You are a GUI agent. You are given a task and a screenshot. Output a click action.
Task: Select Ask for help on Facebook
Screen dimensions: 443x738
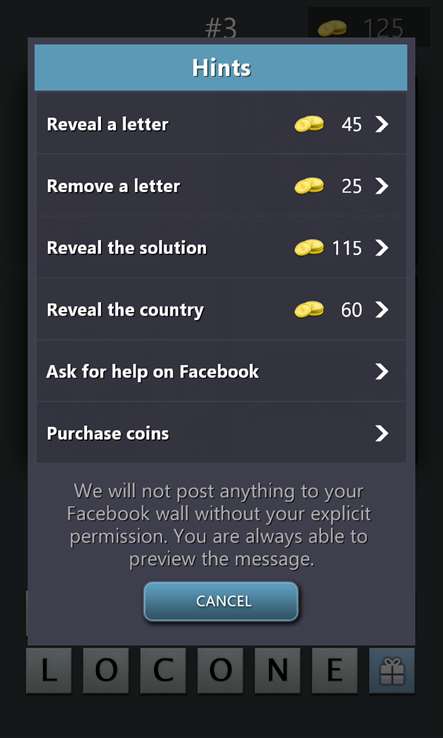tap(221, 371)
